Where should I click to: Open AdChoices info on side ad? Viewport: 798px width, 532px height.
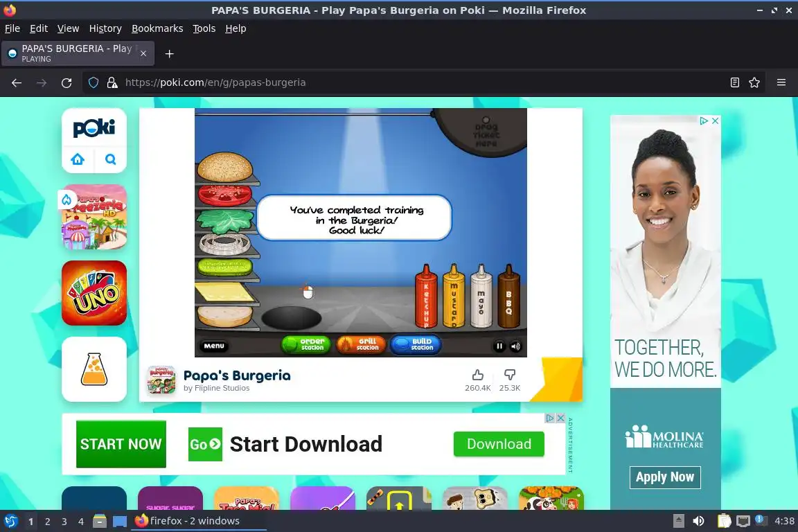click(x=704, y=121)
